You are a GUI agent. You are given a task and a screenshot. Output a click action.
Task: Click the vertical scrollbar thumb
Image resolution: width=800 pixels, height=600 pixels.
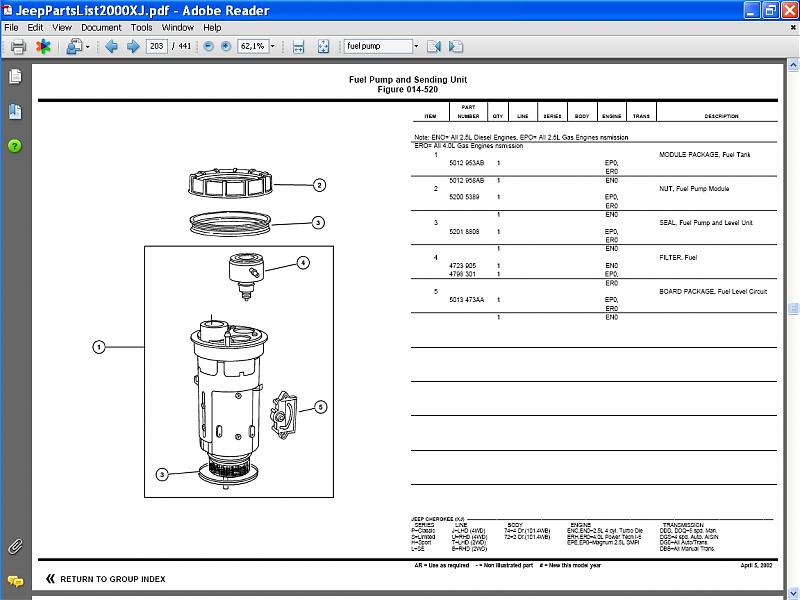point(793,309)
